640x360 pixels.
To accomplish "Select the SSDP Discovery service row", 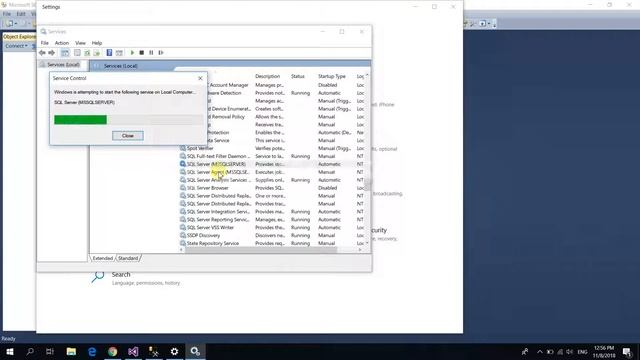I will 271,236.
